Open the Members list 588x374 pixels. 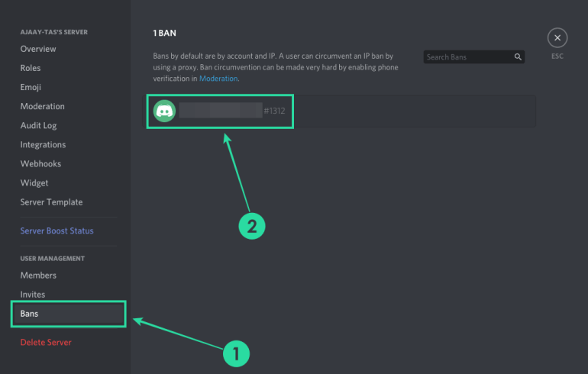point(38,276)
